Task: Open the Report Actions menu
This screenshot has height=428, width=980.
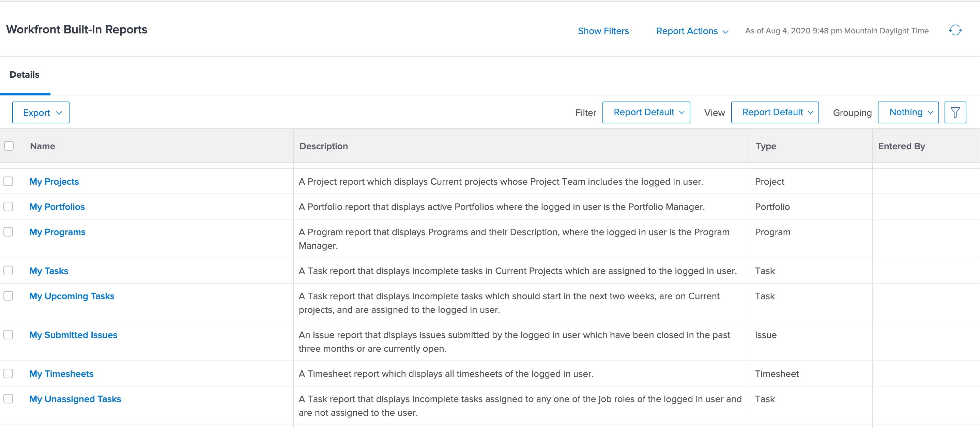Action: 692,31
